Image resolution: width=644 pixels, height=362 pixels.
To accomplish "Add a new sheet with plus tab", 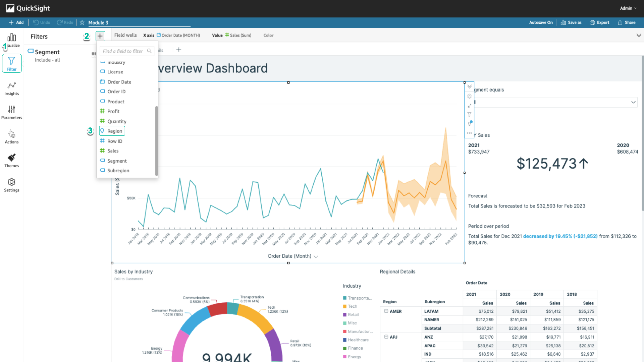I will [179, 50].
